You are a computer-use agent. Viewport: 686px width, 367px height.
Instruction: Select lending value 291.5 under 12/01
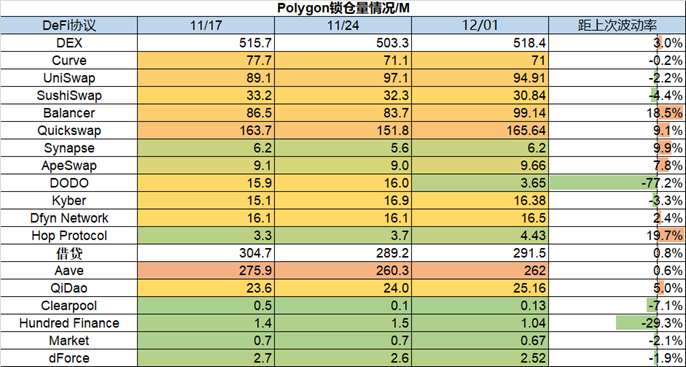(480, 253)
